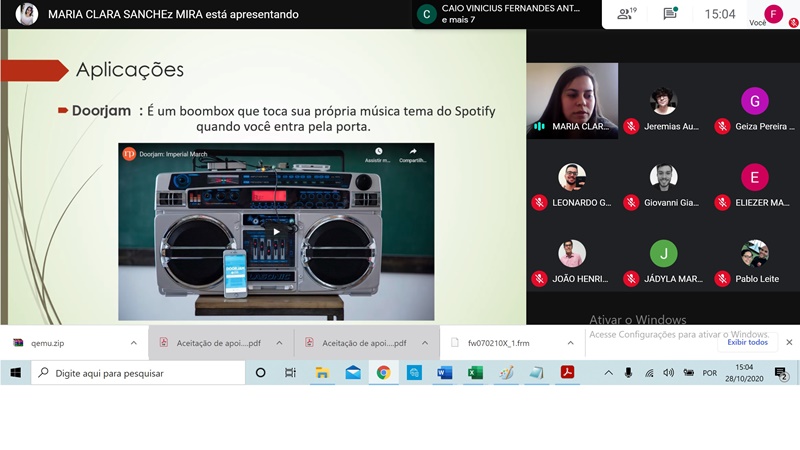The image size is (800, 450).
Task: Open the Windows Start menu
Action: [16, 373]
